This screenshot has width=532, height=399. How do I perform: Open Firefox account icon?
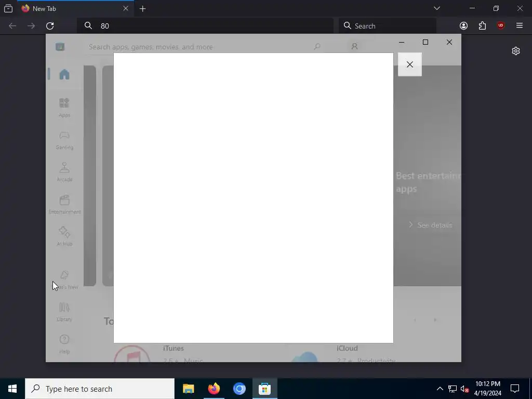pos(463,26)
